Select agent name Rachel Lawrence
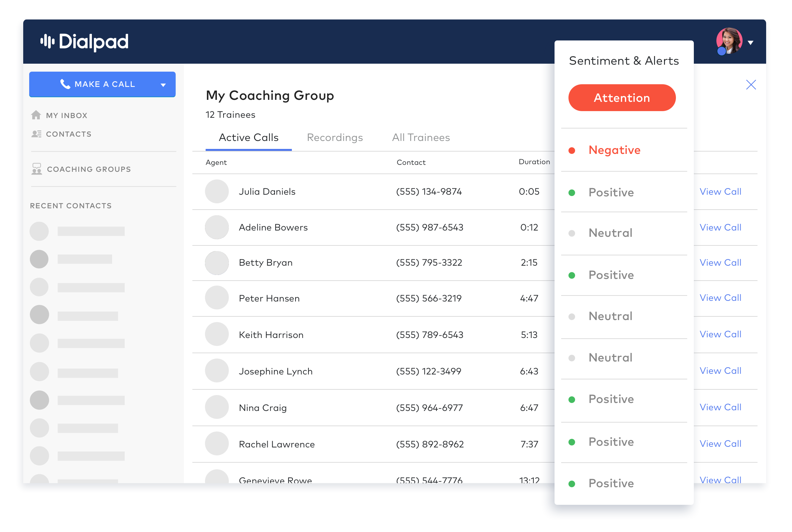Viewport: 792px width, 532px height. click(277, 444)
